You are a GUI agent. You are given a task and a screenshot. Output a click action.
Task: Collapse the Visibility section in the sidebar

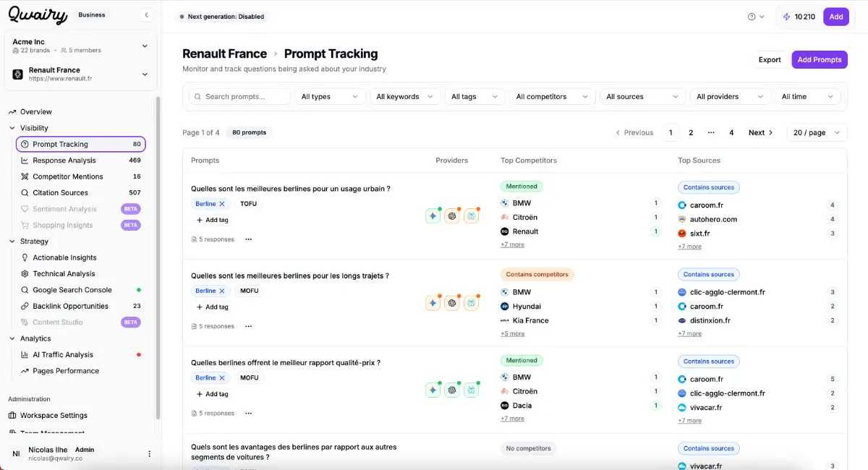(12, 128)
